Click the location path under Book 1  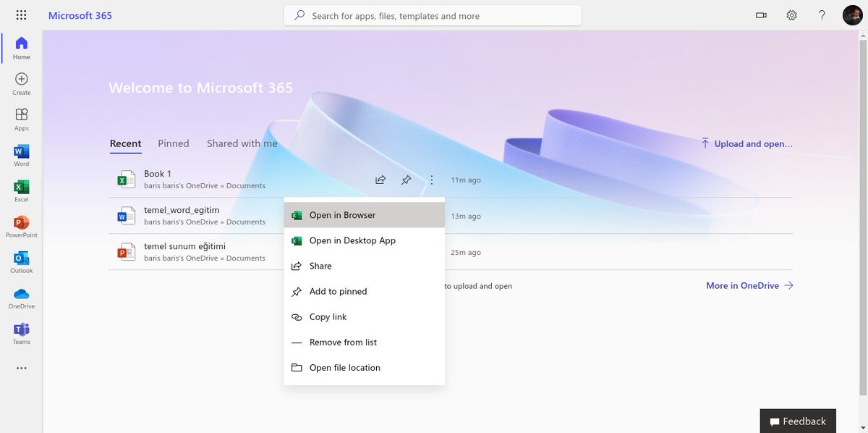[x=205, y=185]
